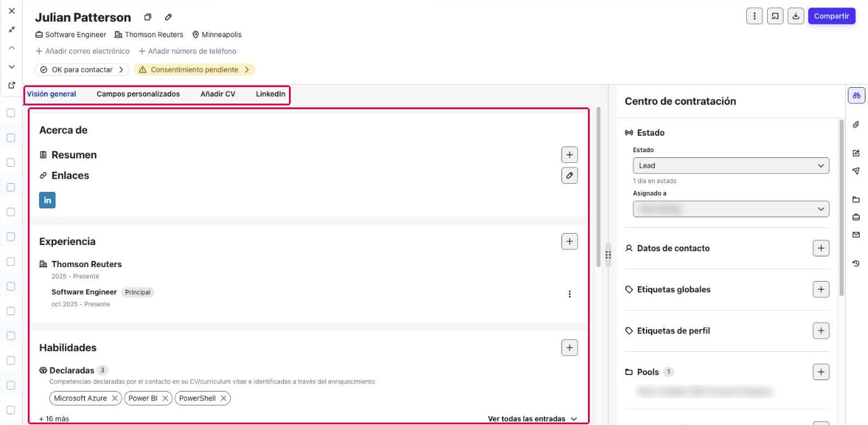Collapse the profile panel with the shrink arrows
868x425 pixels.
click(11, 29)
